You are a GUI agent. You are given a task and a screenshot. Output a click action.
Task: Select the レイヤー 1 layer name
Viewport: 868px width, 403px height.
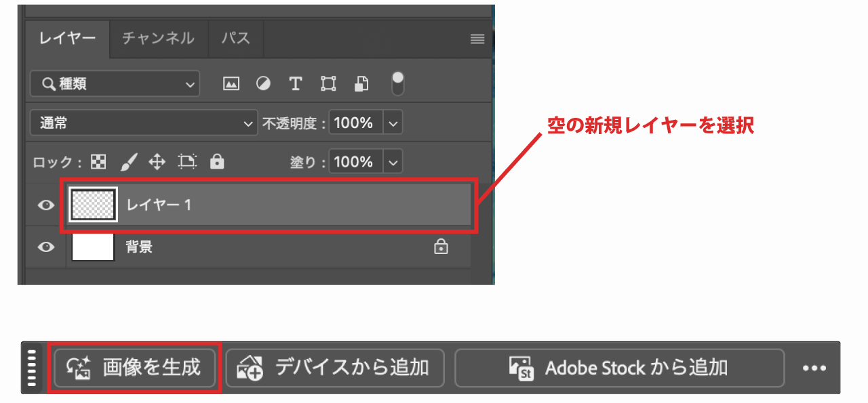(x=159, y=205)
